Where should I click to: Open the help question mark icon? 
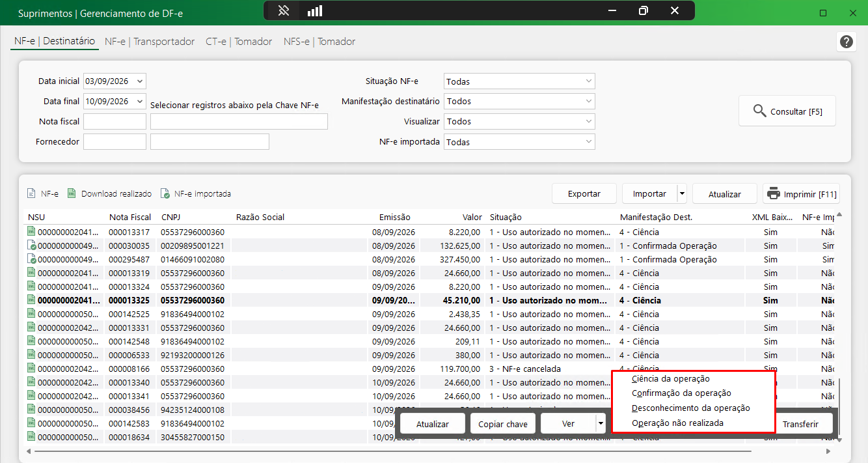point(846,42)
